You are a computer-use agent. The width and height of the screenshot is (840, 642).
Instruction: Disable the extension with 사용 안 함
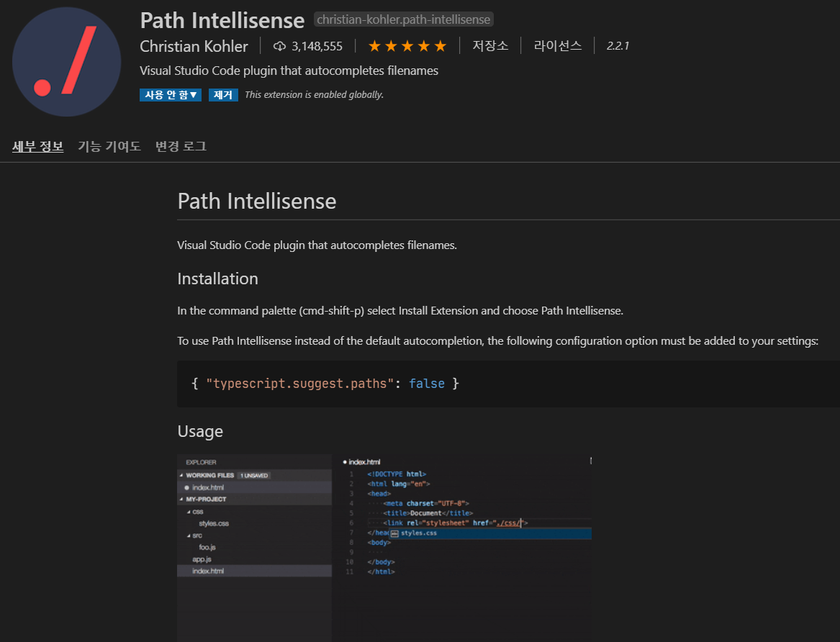click(x=166, y=94)
